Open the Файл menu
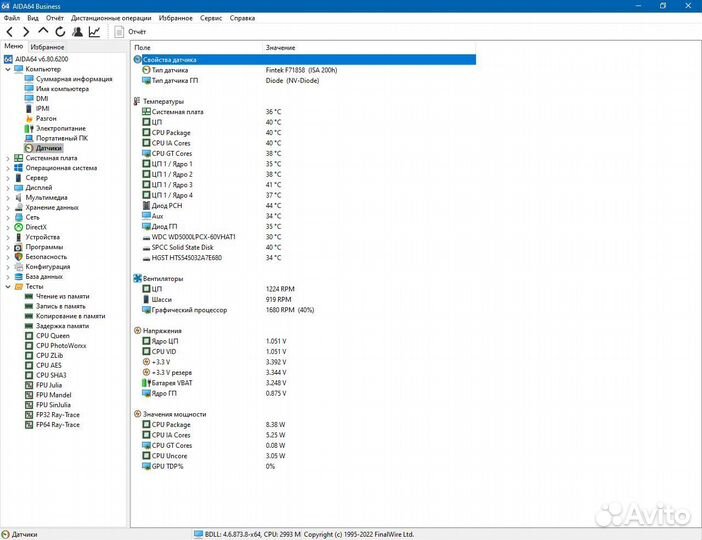This screenshot has width=702, height=540. tap(12, 18)
